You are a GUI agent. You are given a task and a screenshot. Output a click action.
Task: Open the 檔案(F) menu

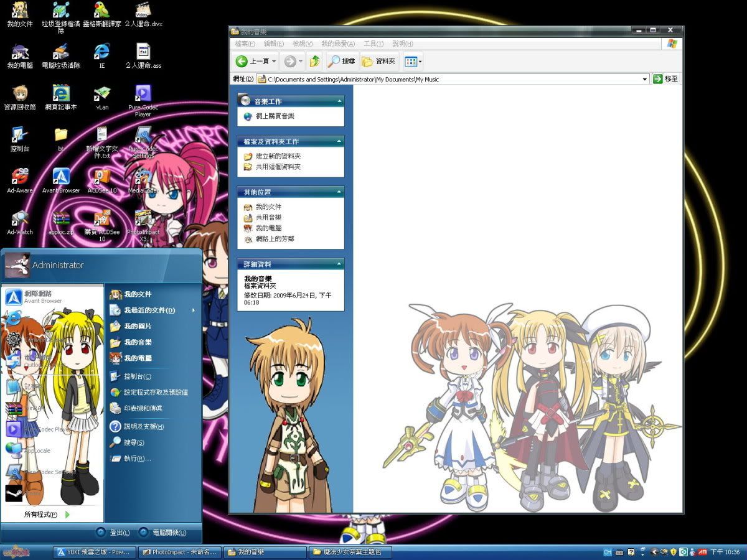coord(245,44)
